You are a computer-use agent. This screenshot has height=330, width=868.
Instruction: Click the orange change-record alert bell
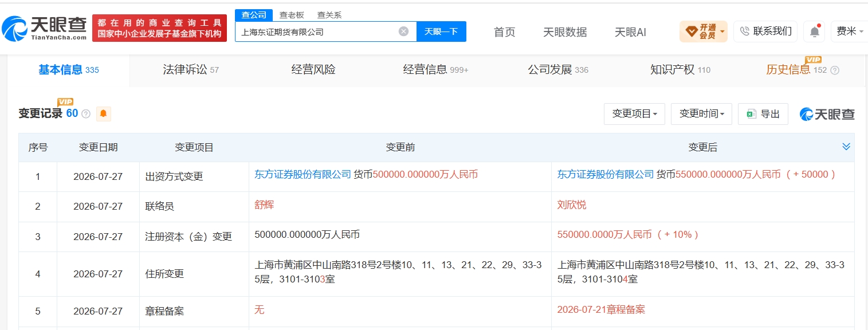tap(103, 113)
